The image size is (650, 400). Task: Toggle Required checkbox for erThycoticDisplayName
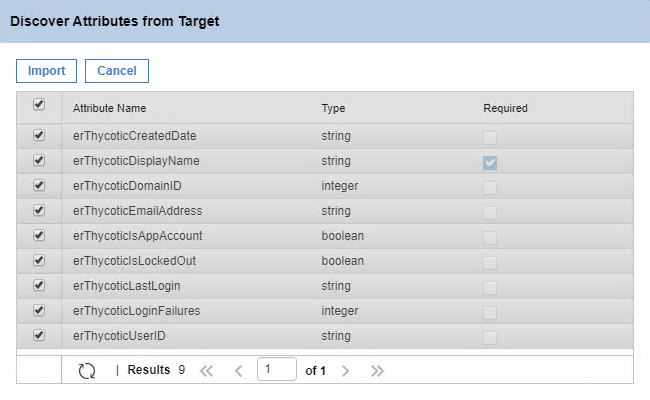coord(490,163)
